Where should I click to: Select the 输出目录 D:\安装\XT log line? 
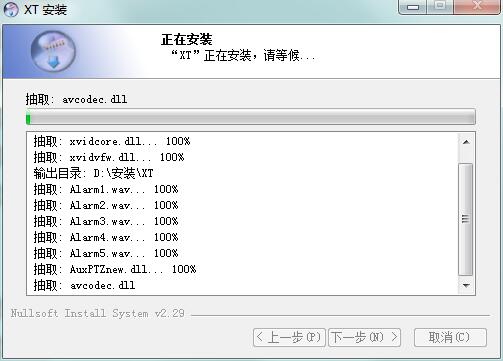[93, 173]
